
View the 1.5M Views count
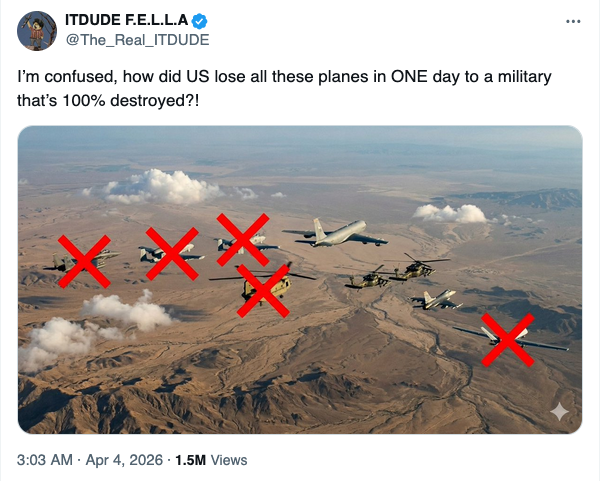(210, 461)
